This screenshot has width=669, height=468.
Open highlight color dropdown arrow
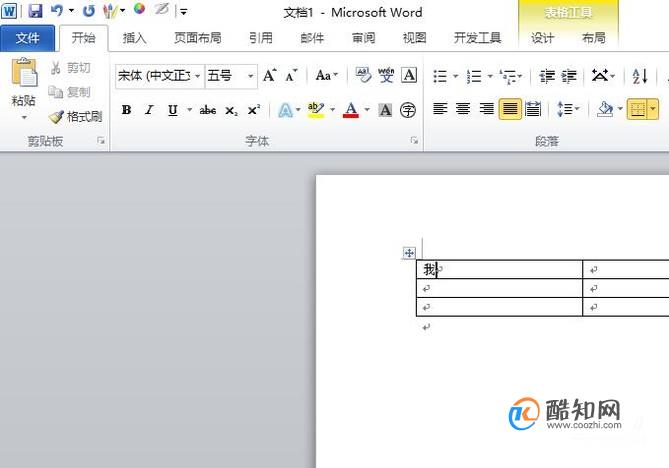(332, 110)
